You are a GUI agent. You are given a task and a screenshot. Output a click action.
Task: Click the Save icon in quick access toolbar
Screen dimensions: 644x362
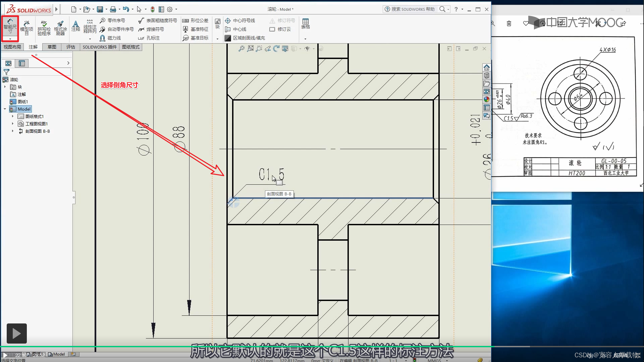tap(100, 9)
